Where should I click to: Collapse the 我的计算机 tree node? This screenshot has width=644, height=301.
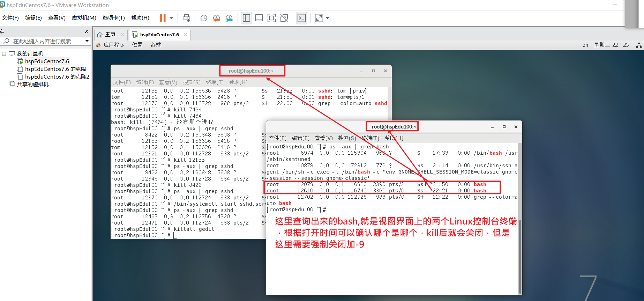pos(4,54)
